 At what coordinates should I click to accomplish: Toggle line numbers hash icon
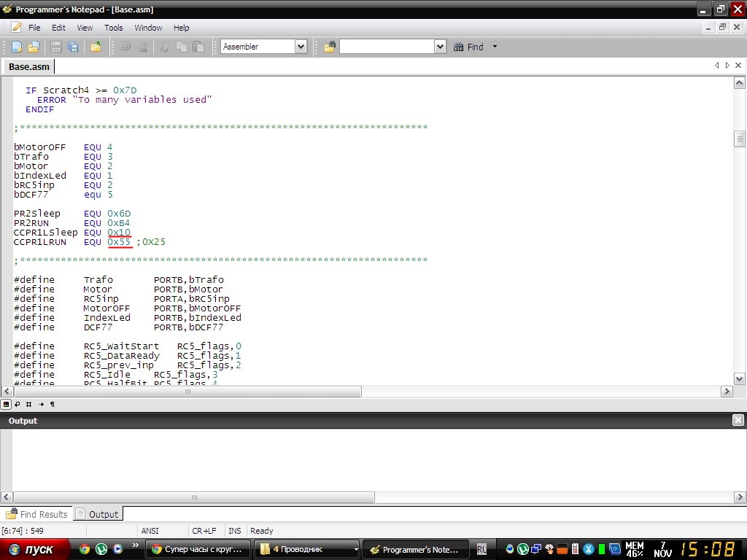[29, 404]
